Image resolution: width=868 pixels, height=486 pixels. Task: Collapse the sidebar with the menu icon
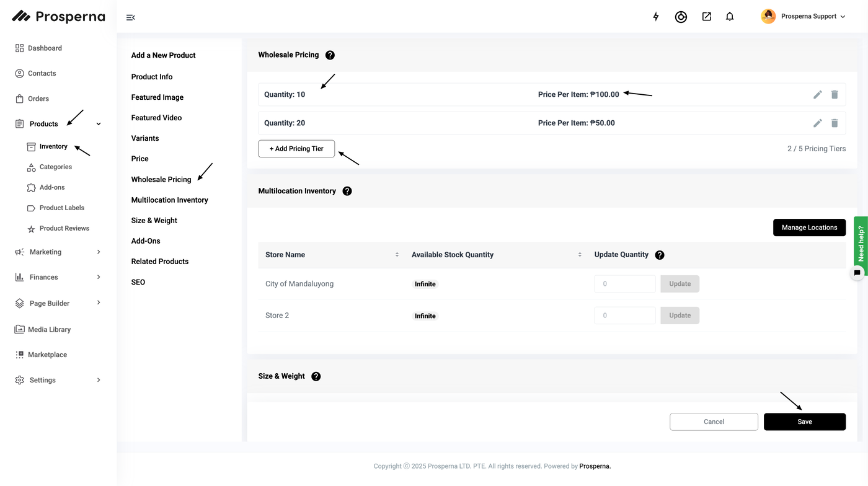[130, 17]
